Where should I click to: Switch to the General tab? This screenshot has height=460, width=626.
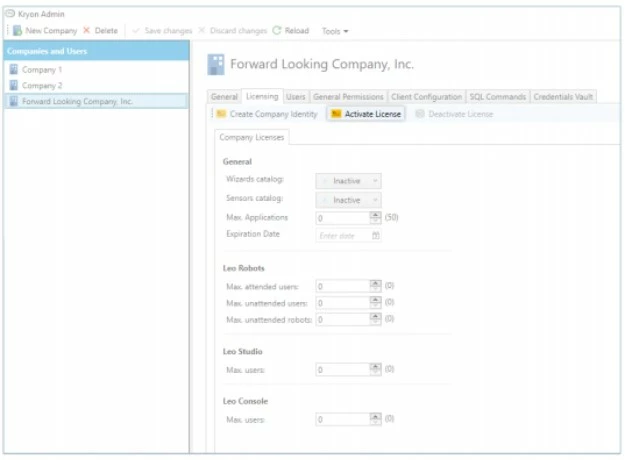coord(224,97)
